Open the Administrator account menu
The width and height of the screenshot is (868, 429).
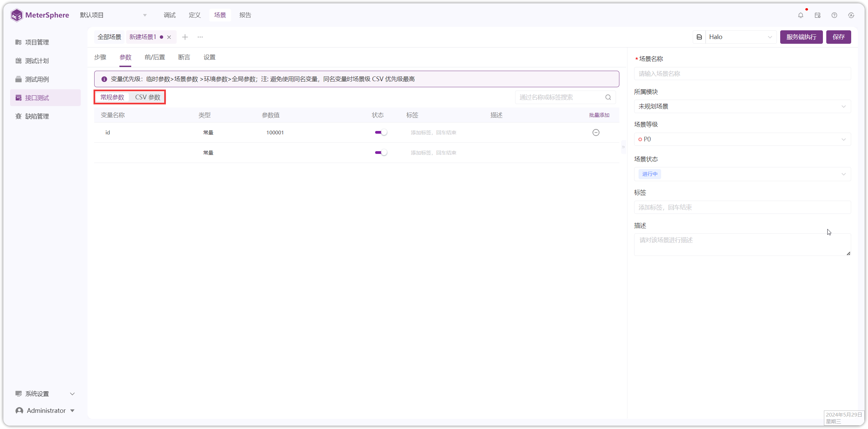click(45, 410)
